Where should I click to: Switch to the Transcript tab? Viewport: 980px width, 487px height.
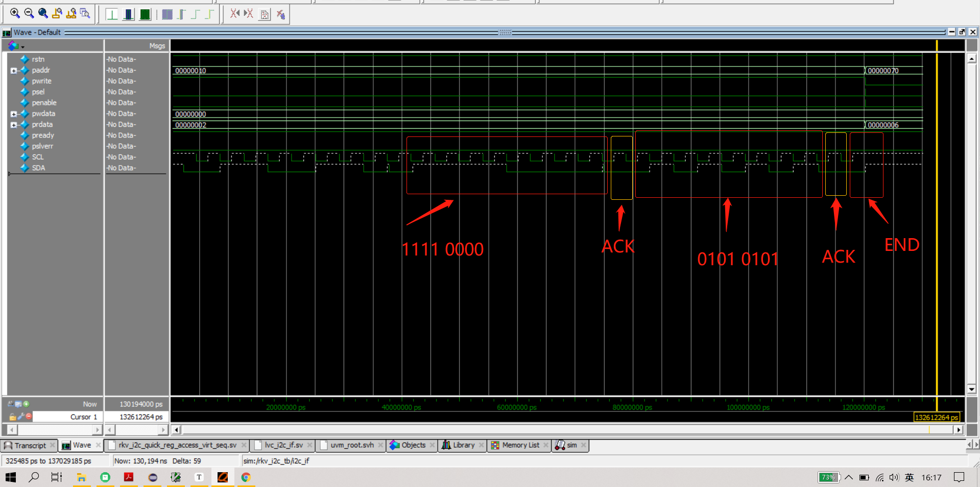29,445
